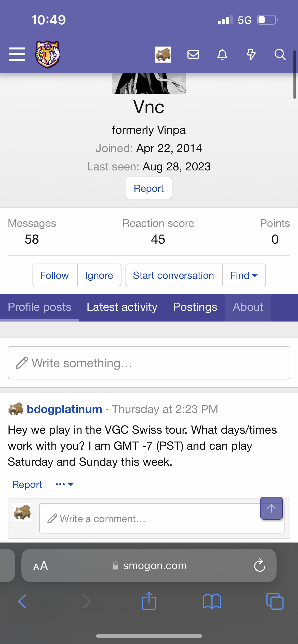The height and width of the screenshot is (644, 298).
Task: Open the hamburger navigation menu
Action: pos(17,54)
